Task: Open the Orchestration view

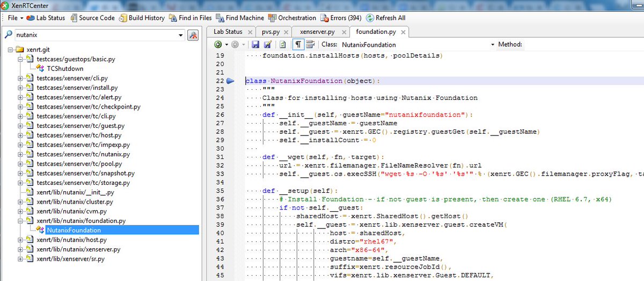Action: click(x=292, y=18)
